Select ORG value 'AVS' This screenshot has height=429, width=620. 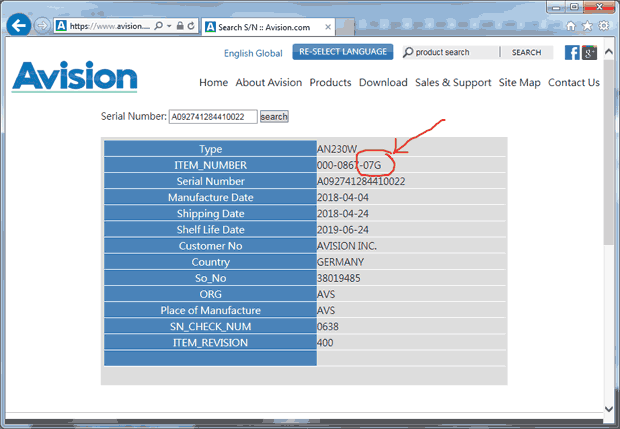pyautogui.click(x=326, y=295)
